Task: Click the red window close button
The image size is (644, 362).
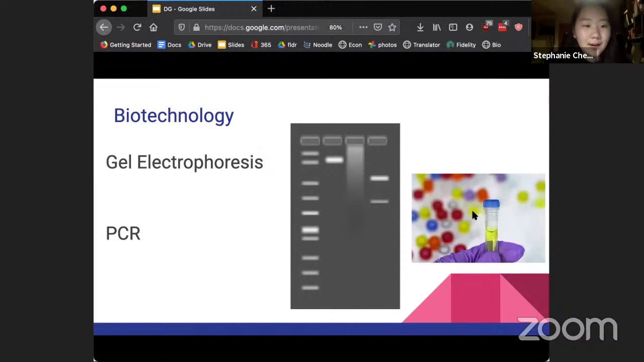Action: (103, 9)
